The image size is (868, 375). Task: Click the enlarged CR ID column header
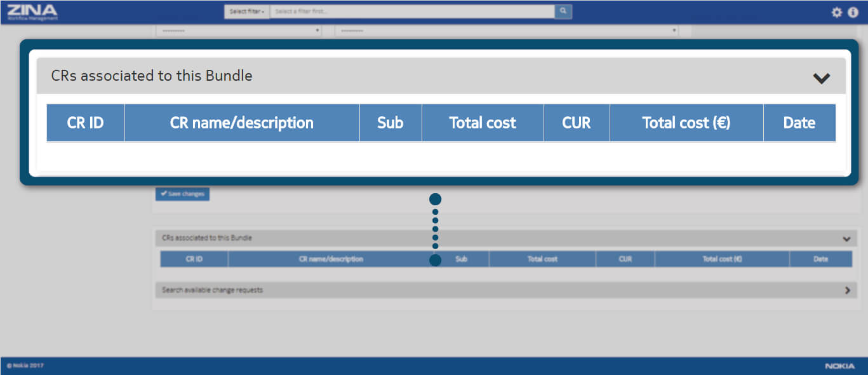coord(85,123)
